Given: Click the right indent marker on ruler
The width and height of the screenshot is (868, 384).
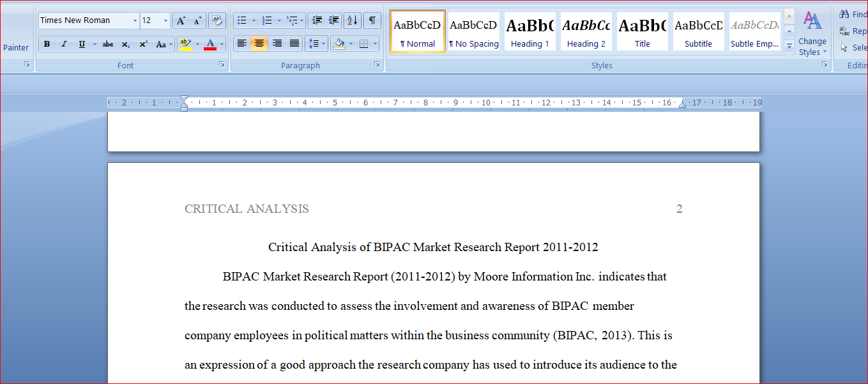Looking at the screenshot, I should pyautogui.click(x=682, y=104).
